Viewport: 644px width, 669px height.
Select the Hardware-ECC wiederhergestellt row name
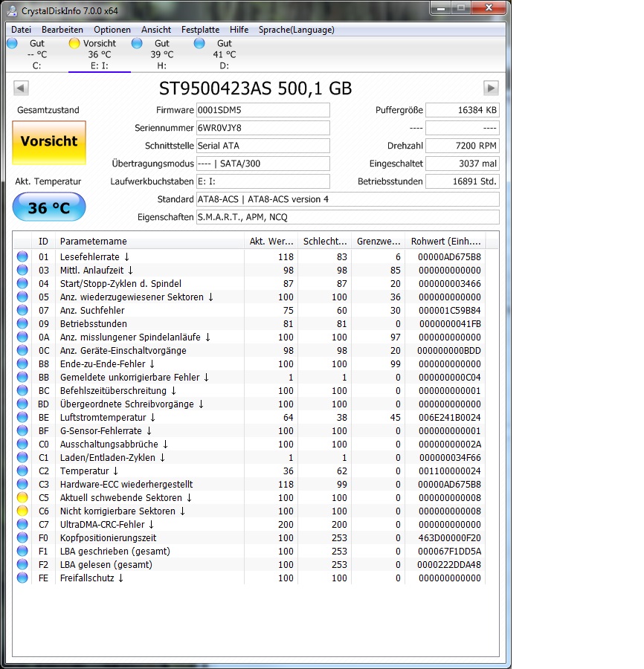(126, 484)
